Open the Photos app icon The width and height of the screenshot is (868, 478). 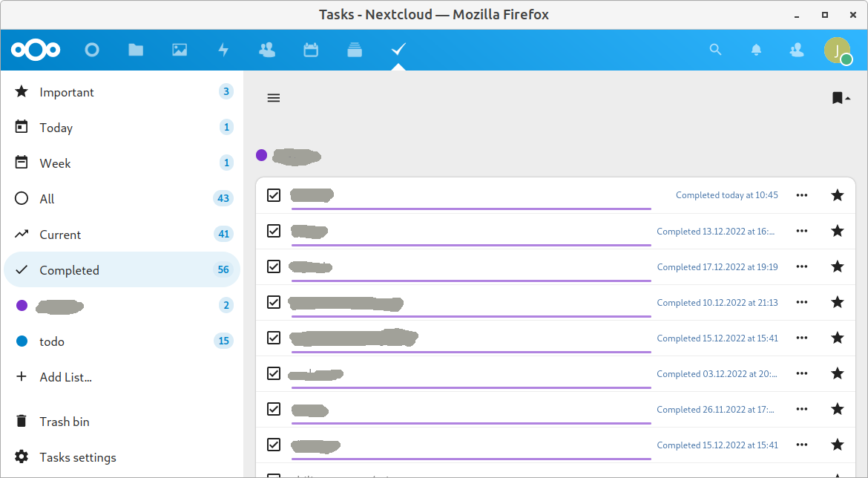click(x=179, y=50)
